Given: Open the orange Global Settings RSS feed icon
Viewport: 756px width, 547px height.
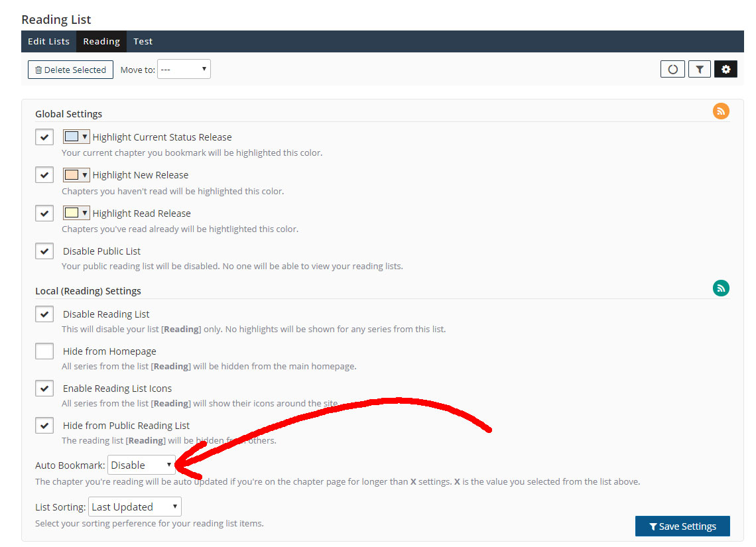Looking at the screenshot, I should pyautogui.click(x=721, y=111).
